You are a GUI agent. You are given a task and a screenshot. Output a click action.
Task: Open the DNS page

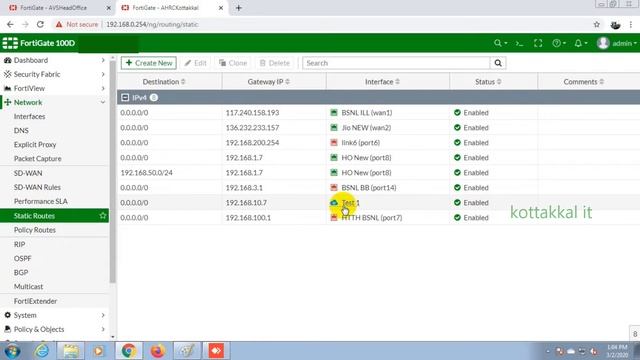(21, 131)
